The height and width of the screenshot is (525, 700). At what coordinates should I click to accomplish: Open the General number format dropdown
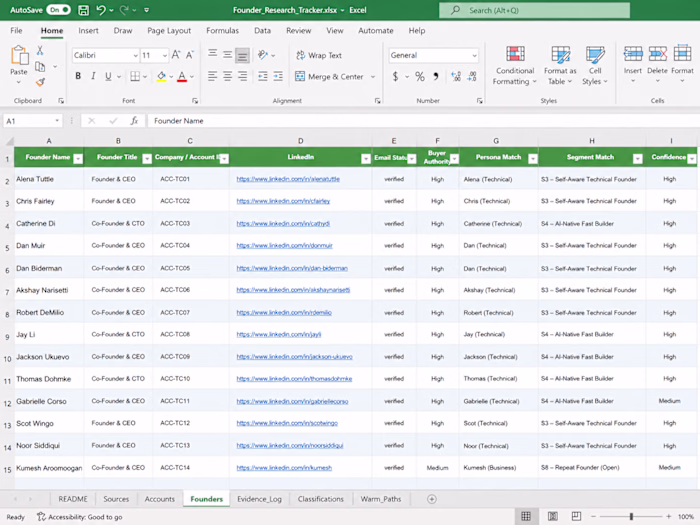(x=474, y=55)
